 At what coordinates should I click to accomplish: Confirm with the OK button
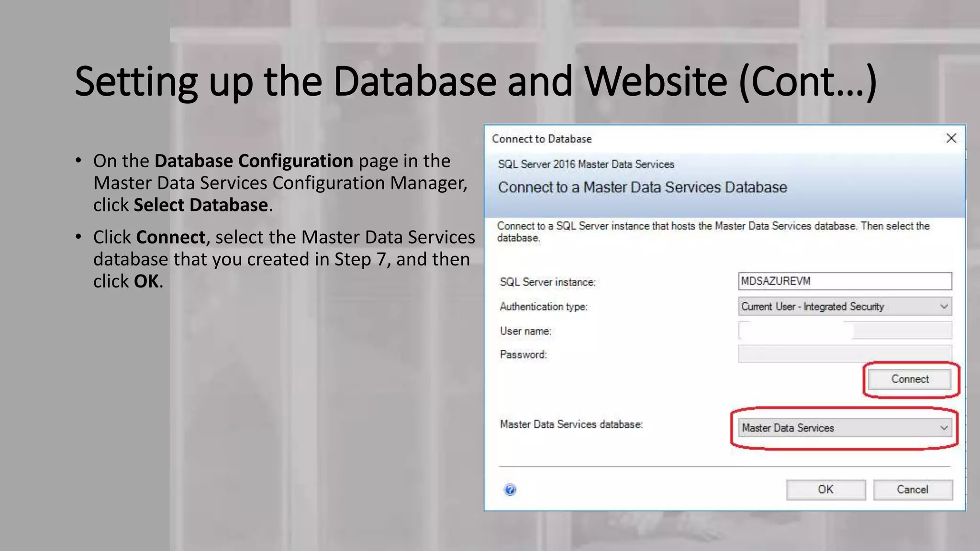825,489
